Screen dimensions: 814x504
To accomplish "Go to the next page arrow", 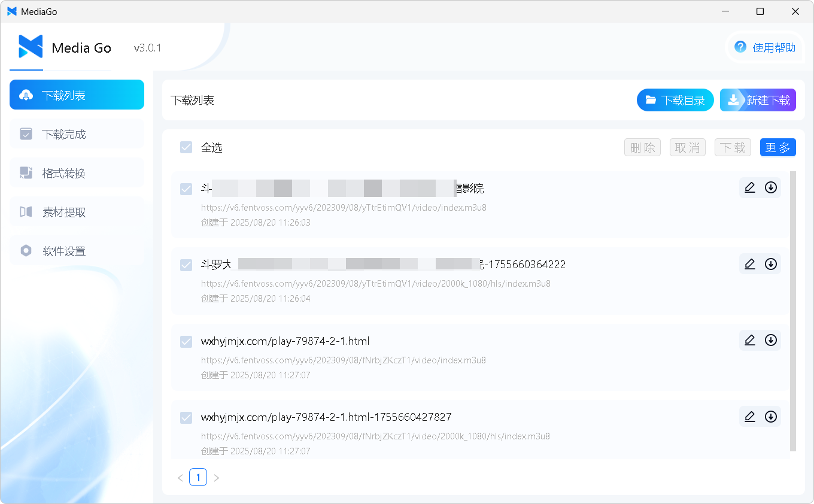I will tap(217, 478).
